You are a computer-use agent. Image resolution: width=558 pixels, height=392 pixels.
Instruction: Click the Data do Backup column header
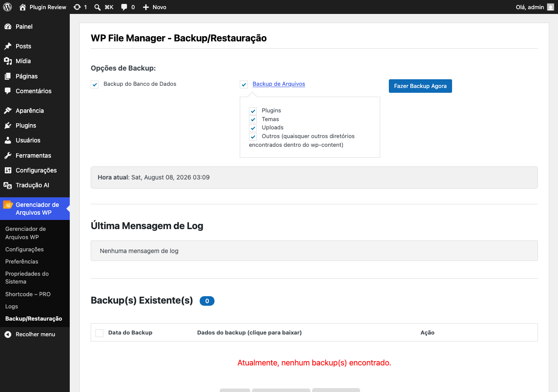[130, 333]
